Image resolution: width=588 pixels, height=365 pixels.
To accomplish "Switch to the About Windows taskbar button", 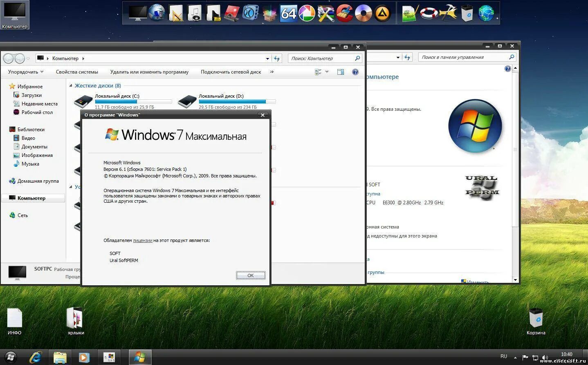I will pyautogui.click(x=140, y=357).
